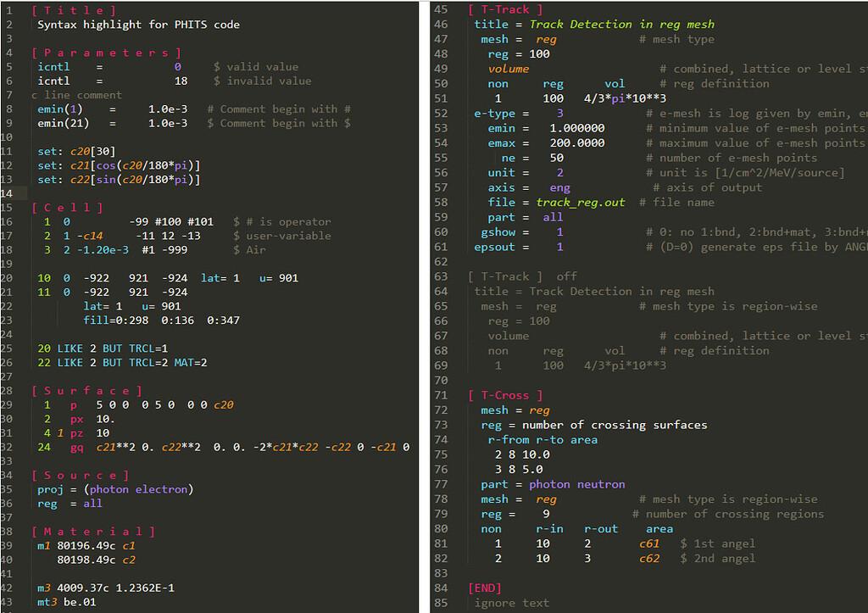The height and width of the screenshot is (613, 868).
Task: Click the 'fill=0:298' text
Action: 115,320
